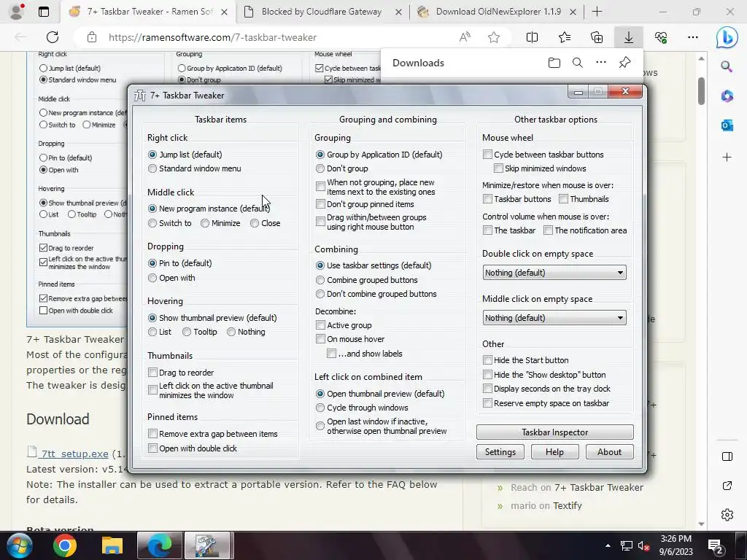The image size is (747, 560).
Task: Click the Taskbar Inspector button
Action: coord(555,432)
